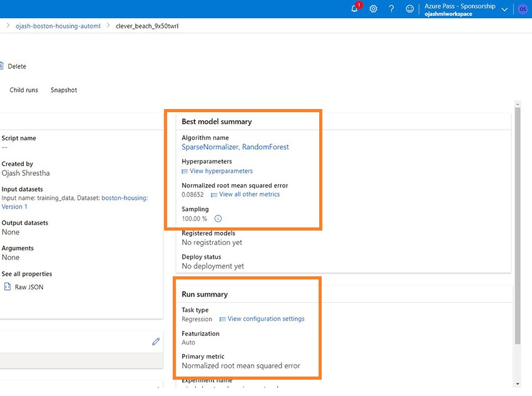The height and width of the screenshot is (396, 532).
Task: Click the smiley feedback icon
Action: point(410,9)
